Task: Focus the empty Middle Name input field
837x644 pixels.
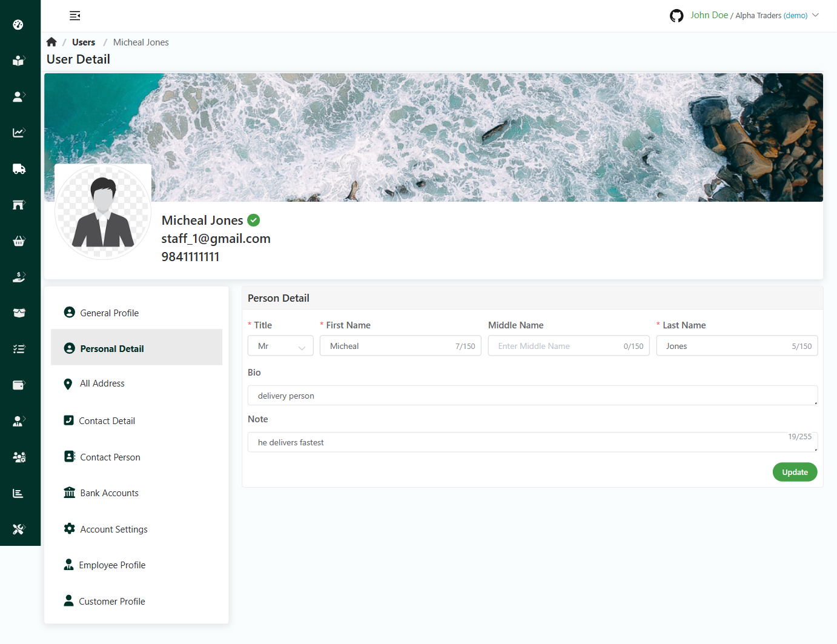Action: click(x=569, y=346)
